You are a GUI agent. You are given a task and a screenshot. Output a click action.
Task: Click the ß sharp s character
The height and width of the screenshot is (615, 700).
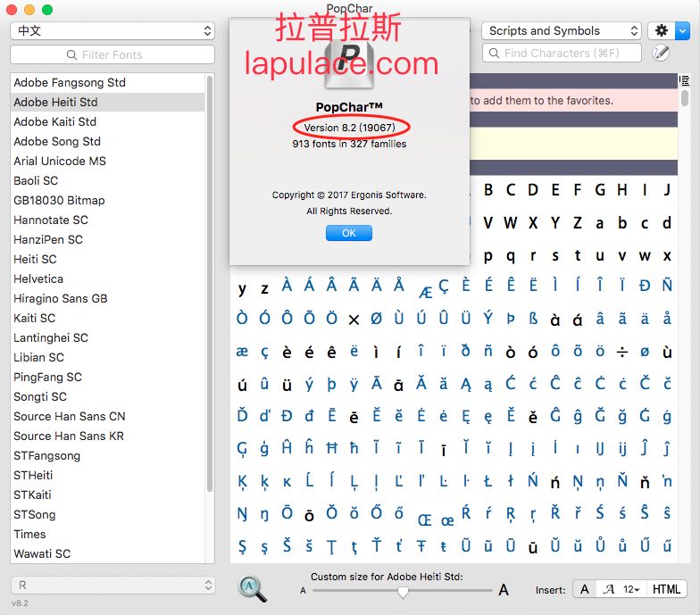[x=532, y=318]
